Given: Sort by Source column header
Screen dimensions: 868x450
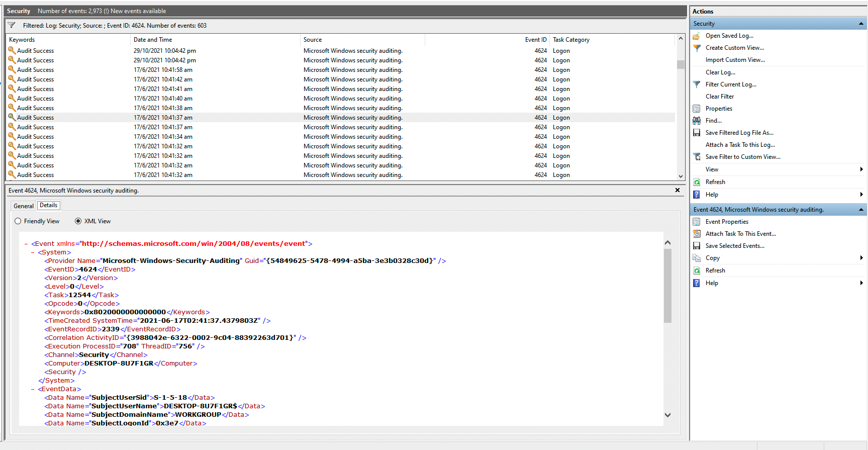Looking at the screenshot, I should (362, 40).
